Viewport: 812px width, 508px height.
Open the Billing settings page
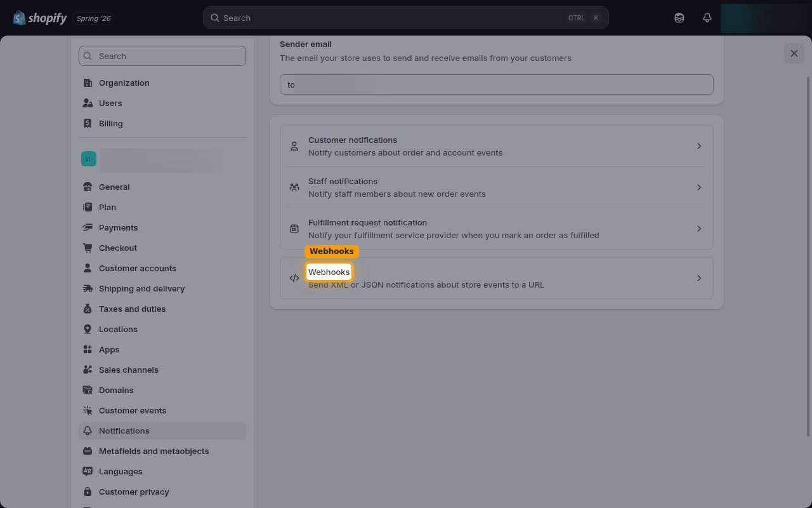tap(162, 123)
